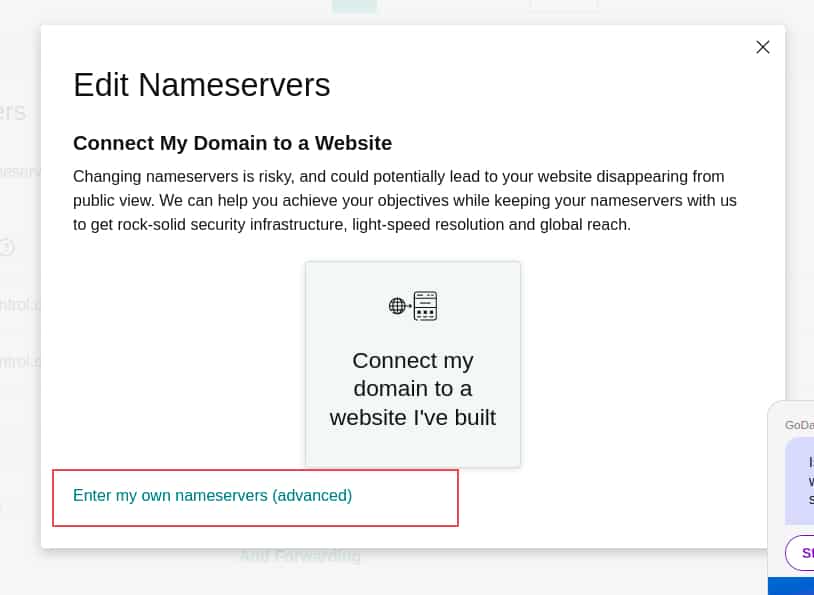The image size is (814, 595).
Task: Click the lower dimmed controls text at left
Action: 20,361
